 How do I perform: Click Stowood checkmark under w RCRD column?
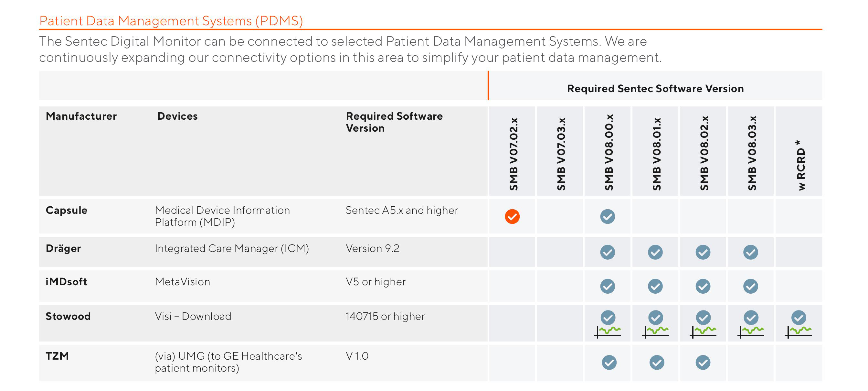click(x=799, y=318)
